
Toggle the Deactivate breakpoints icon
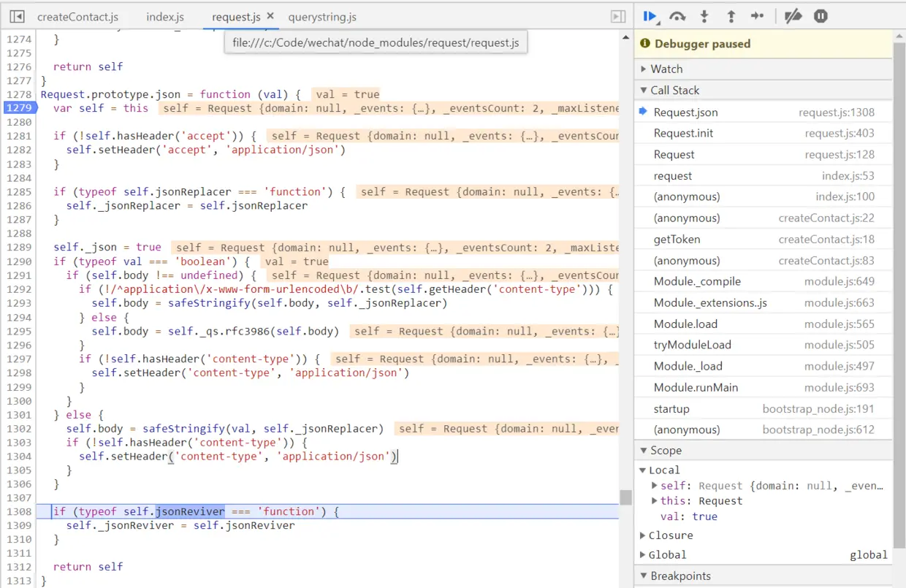click(793, 16)
